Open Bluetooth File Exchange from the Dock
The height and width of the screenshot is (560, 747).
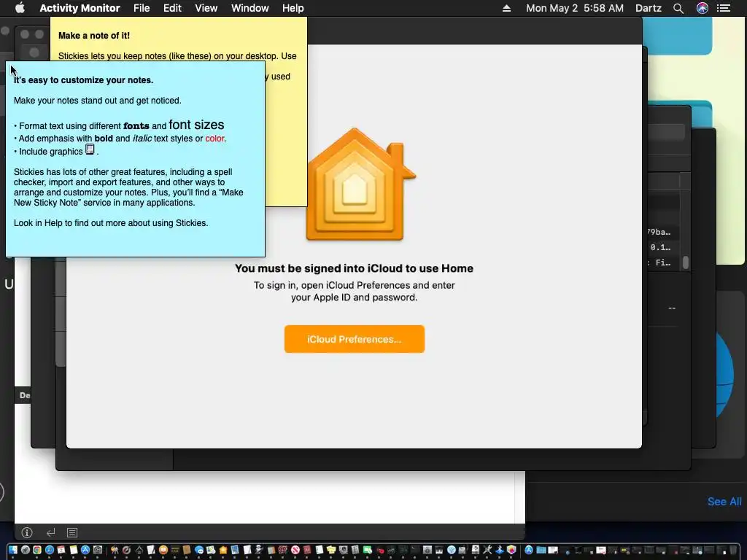500,550
